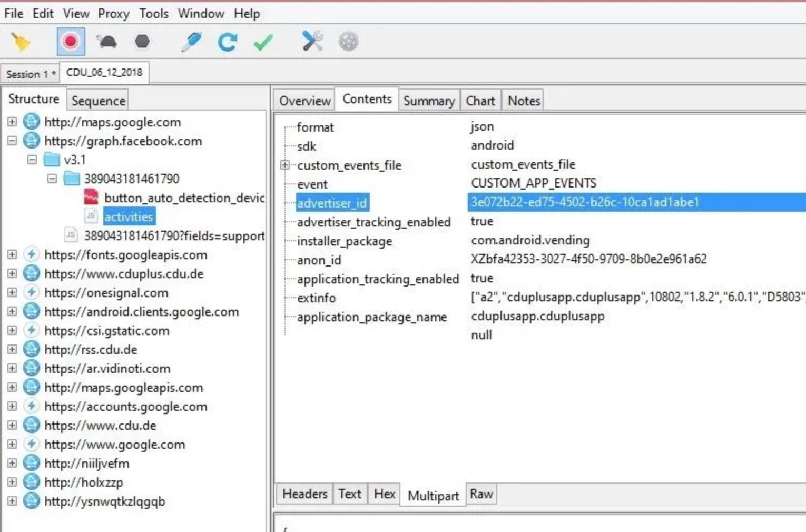806x532 pixels.
Task: Open Tools with the wrench icon
Action: tap(312, 41)
